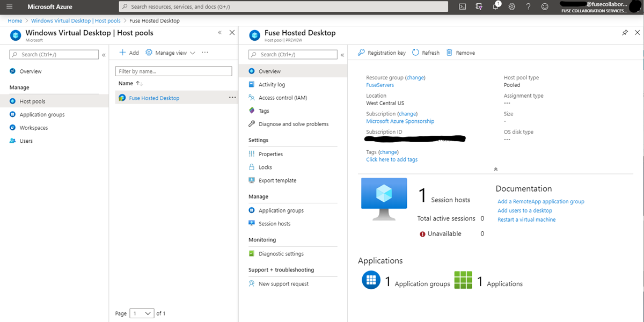Select Tags in the host pool menu
This screenshot has width=644, height=322.
pos(264,111)
